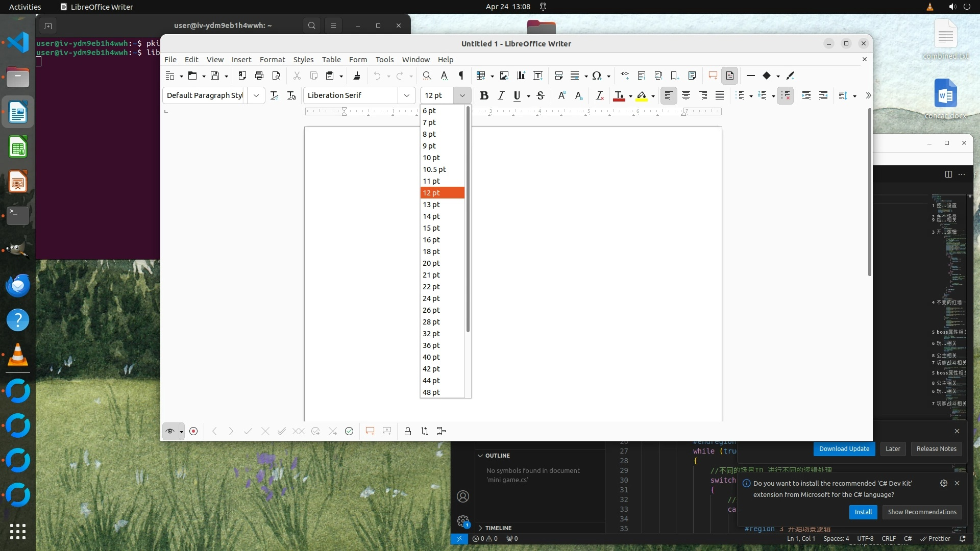
Task: Toggle Record Changes button in bottom toolbar
Action: [x=193, y=431]
